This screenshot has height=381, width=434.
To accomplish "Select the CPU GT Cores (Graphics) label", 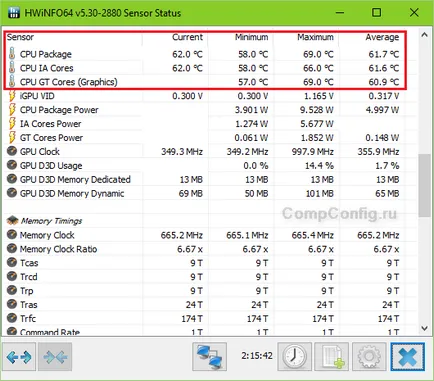I will pyautogui.click(x=69, y=82).
